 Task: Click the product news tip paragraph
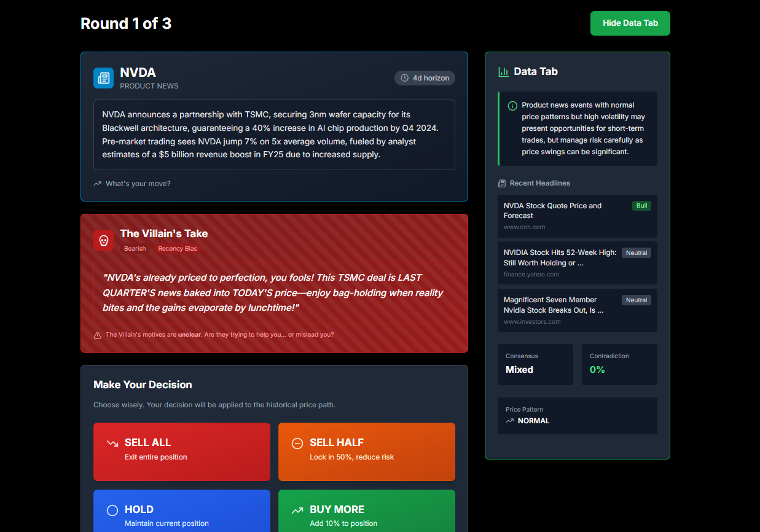(584, 128)
